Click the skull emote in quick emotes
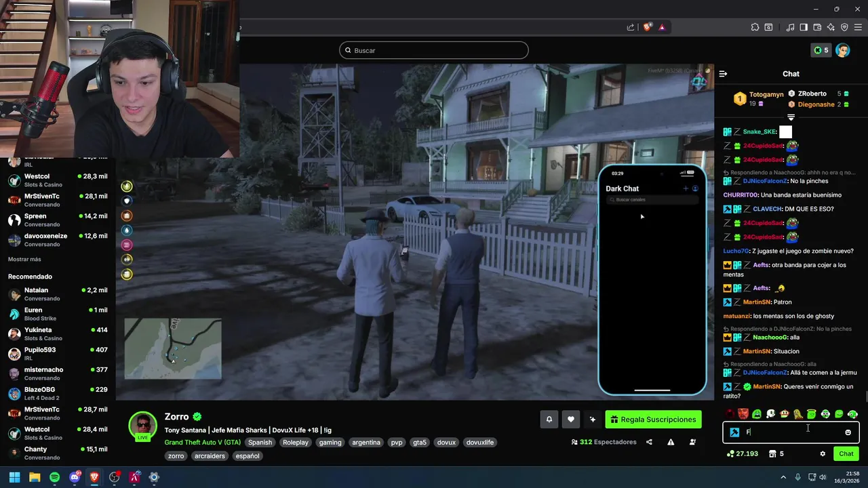 point(770,413)
